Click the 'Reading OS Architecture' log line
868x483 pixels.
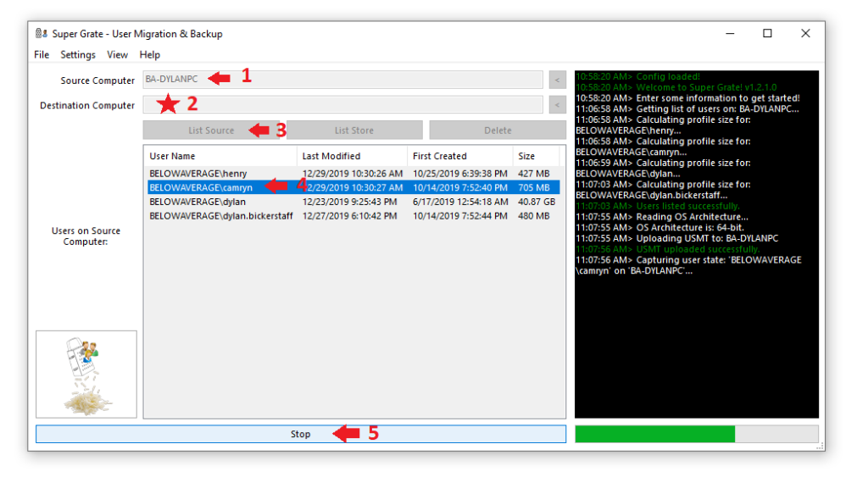pyautogui.click(x=662, y=217)
